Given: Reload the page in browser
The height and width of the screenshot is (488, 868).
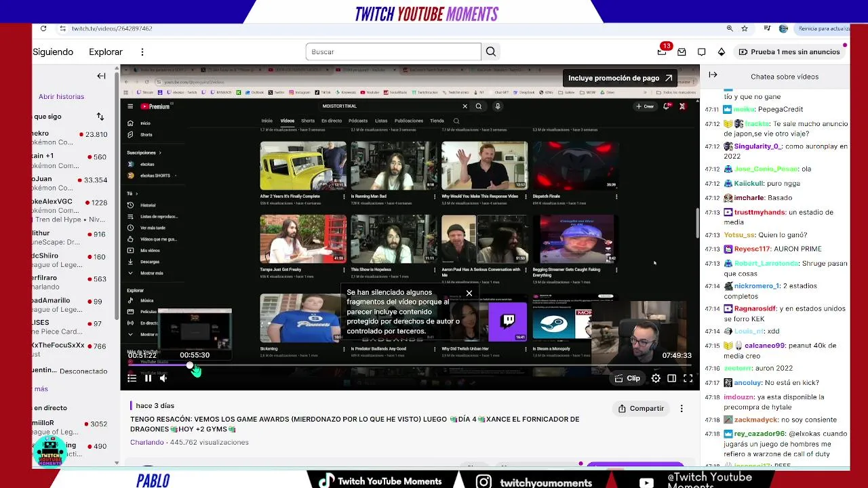Looking at the screenshot, I should tap(43, 28).
